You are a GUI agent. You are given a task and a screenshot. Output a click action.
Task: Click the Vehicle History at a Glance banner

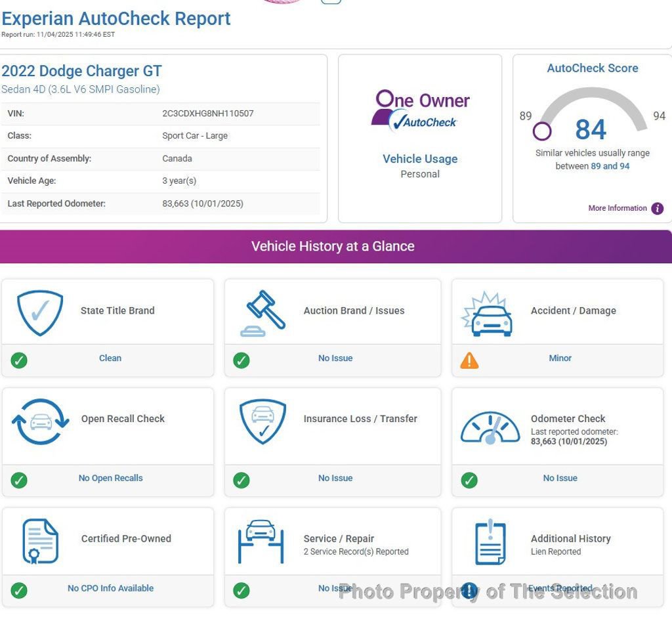tap(333, 247)
